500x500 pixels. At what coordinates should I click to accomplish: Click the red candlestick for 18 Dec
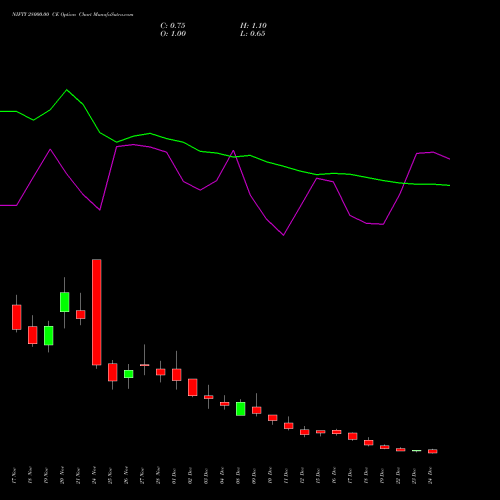tap(369, 442)
